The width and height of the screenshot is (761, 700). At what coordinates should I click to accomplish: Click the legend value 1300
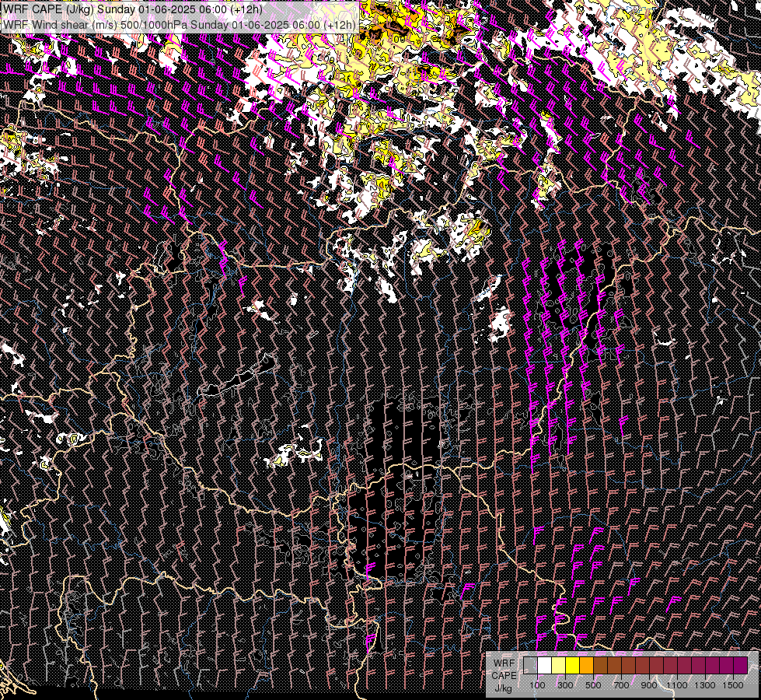705,685
